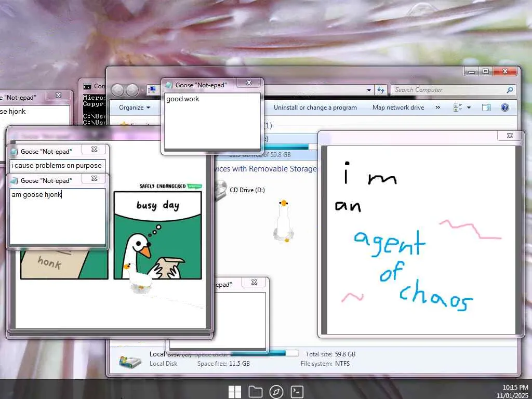This screenshot has height=399, width=532.
Task: Click the local disk icon in details pane
Action: (x=130, y=361)
